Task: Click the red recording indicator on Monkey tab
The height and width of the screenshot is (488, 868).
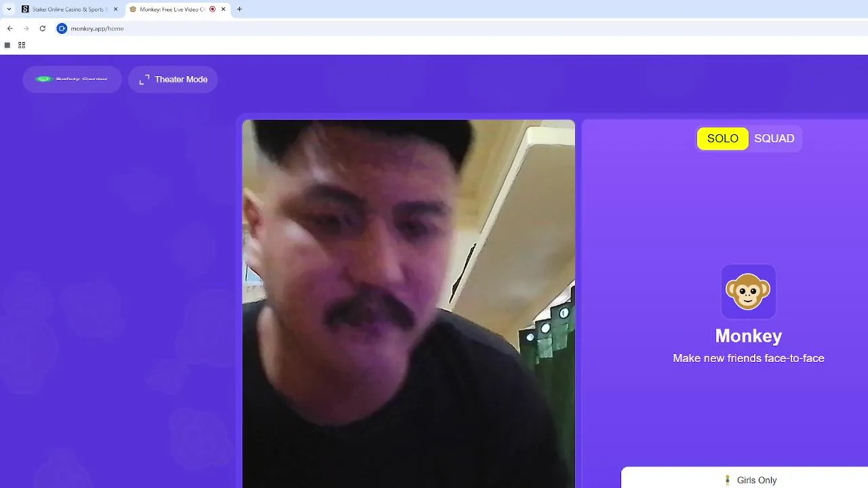Action: [x=212, y=9]
